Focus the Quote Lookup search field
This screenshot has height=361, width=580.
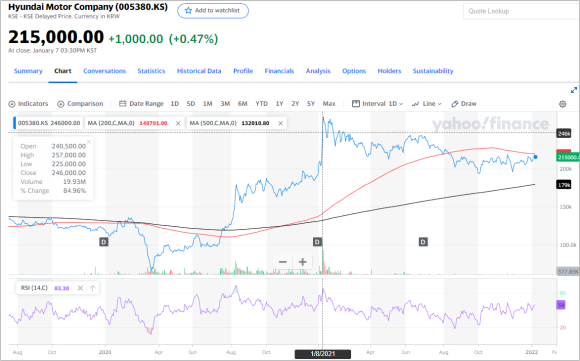pyautogui.click(x=521, y=11)
